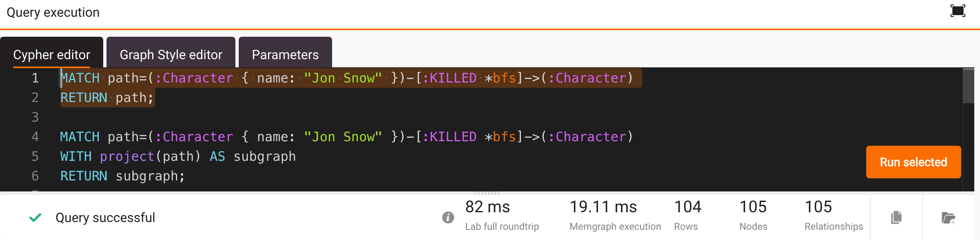Click the "Jon Snow" string on line 4
Viewport: 980px width, 240px height.
(343, 137)
